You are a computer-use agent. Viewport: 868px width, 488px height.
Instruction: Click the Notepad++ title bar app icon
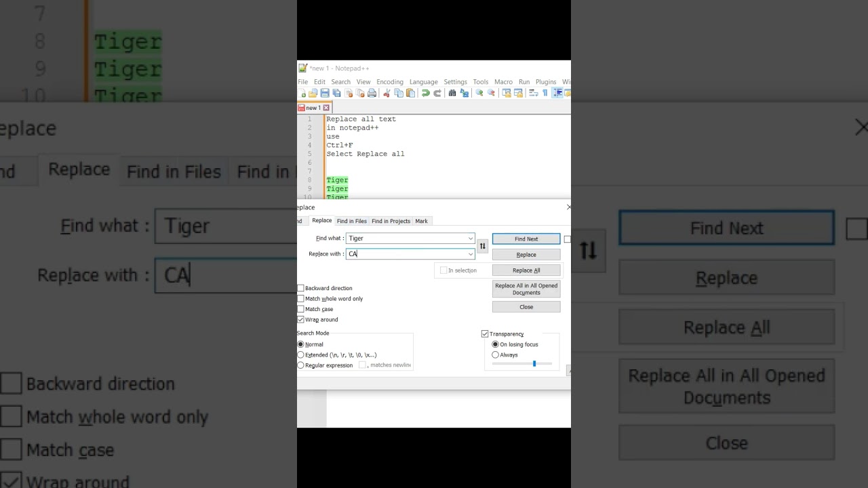(302, 68)
